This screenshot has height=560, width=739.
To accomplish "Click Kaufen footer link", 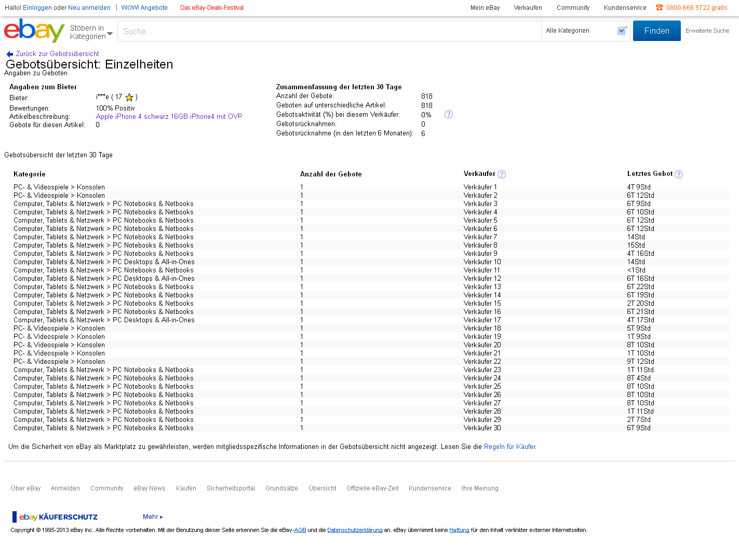I will click(186, 488).
